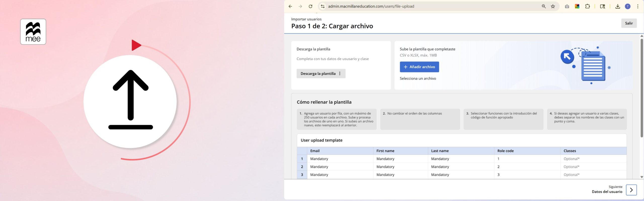644x201 pixels.
Task: Go to next step with the arrow button
Action: [x=631, y=190]
